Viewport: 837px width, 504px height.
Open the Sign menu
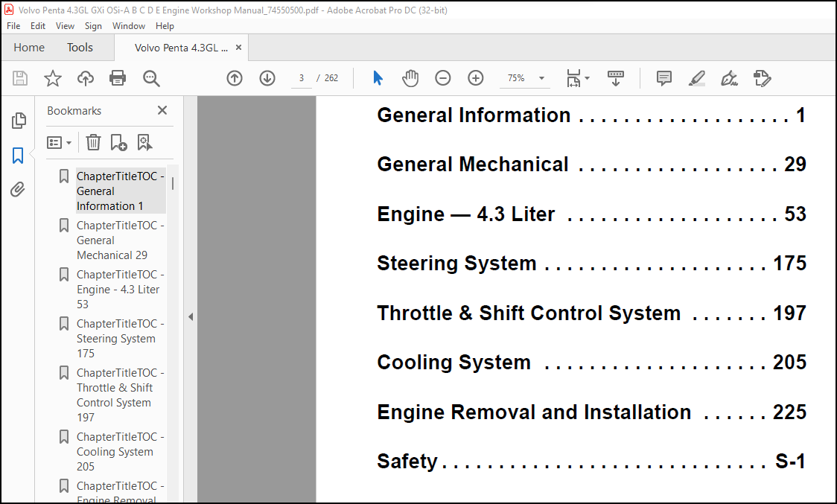click(93, 25)
